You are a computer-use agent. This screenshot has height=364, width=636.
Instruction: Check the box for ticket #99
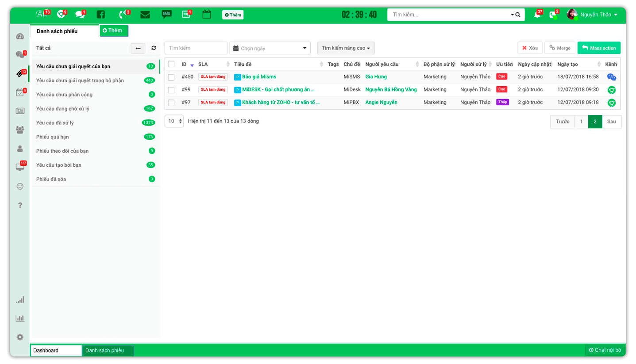[x=171, y=90]
